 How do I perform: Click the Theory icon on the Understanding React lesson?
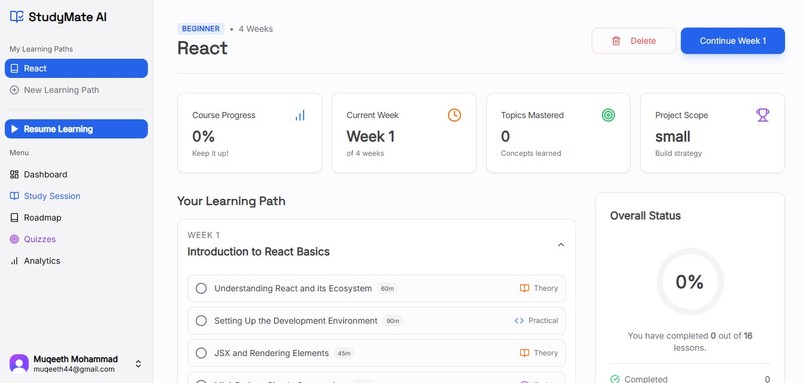pos(524,288)
